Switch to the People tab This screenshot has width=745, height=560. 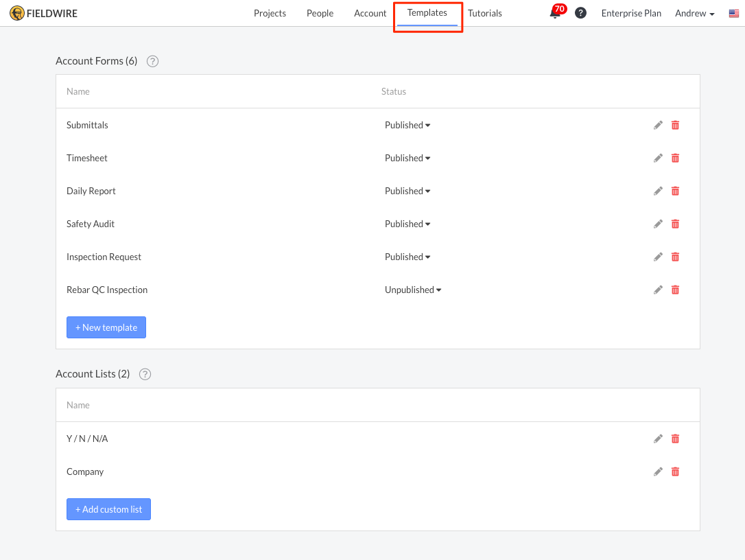pyautogui.click(x=320, y=13)
